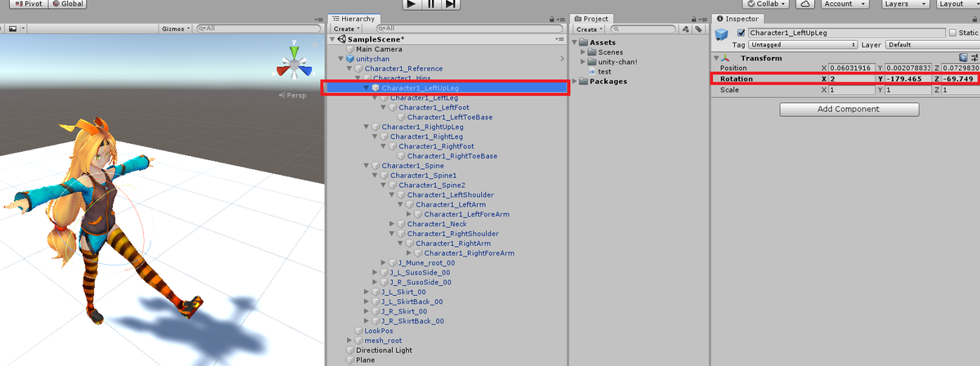The width and height of the screenshot is (980, 366).
Task: Click the Character1_Spine1 object icon
Action: [385, 176]
